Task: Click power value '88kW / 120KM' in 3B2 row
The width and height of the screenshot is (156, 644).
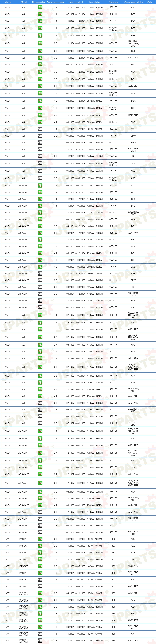Action: tap(95, 539)
